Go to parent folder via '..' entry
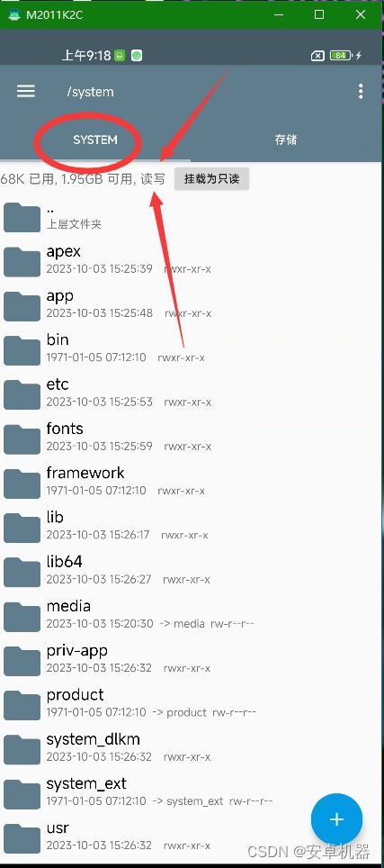The width and height of the screenshot is (384, 868). (192, 217)
